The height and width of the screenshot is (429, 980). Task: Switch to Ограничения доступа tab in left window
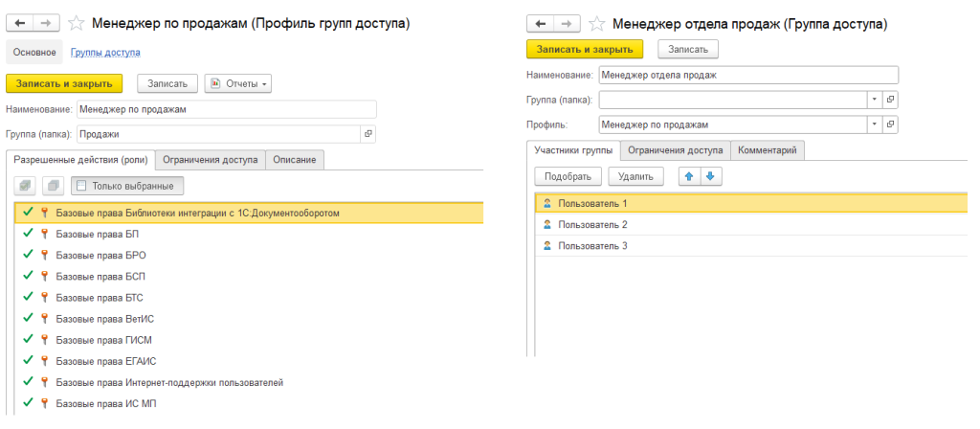click(210, 160)
